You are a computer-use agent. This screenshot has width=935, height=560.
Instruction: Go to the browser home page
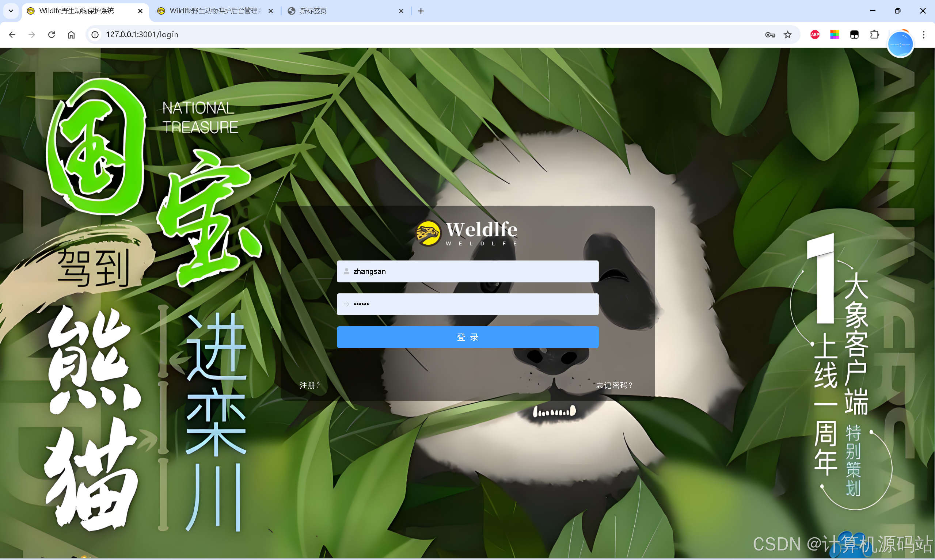coord(71,35)
